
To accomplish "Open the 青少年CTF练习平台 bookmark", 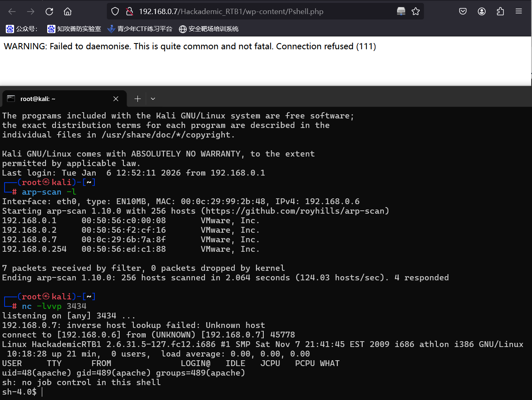I will [x=140, y=29].
